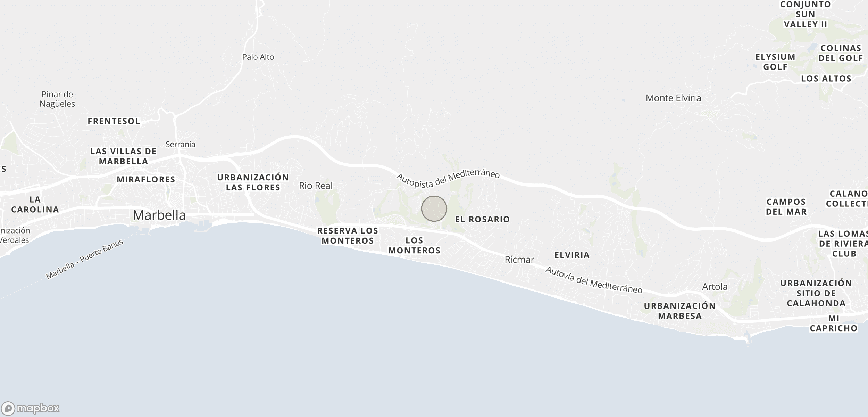Click the Urbanización Marbesa label
The height and width of the screenshot is (417, 868).
pyautogui.click(x=680, y=311)
